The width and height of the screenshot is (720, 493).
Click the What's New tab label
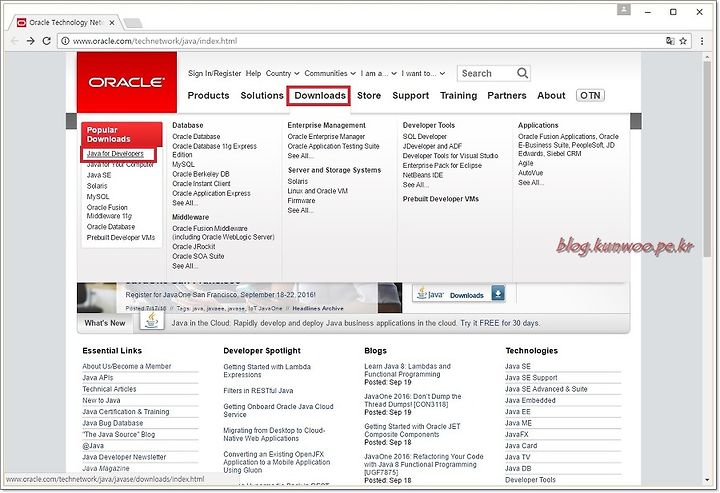click(105, 323)
